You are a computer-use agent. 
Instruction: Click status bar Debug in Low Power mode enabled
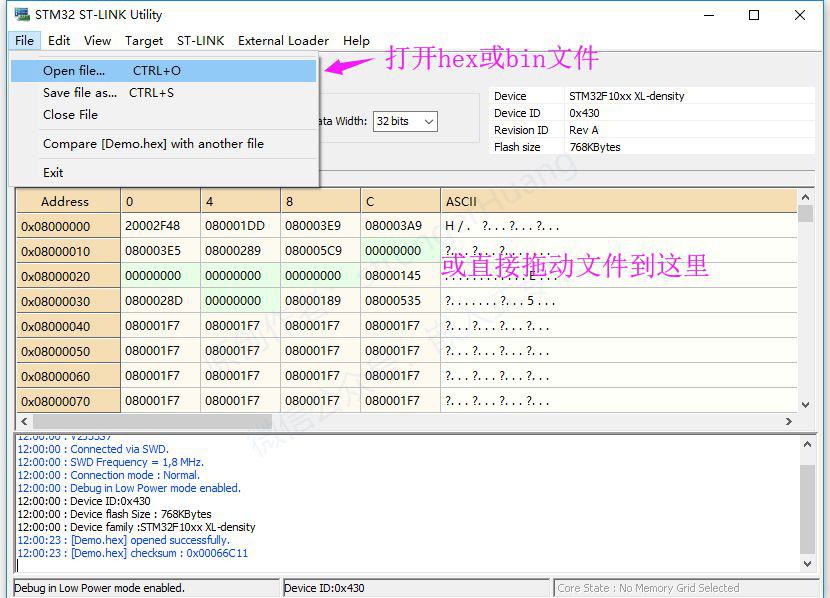[x=146, y=588]
